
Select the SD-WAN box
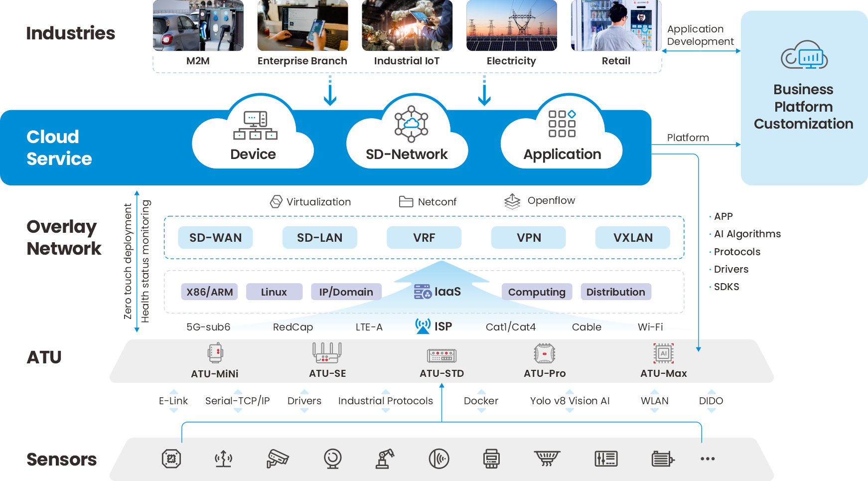tap(215, 238)
